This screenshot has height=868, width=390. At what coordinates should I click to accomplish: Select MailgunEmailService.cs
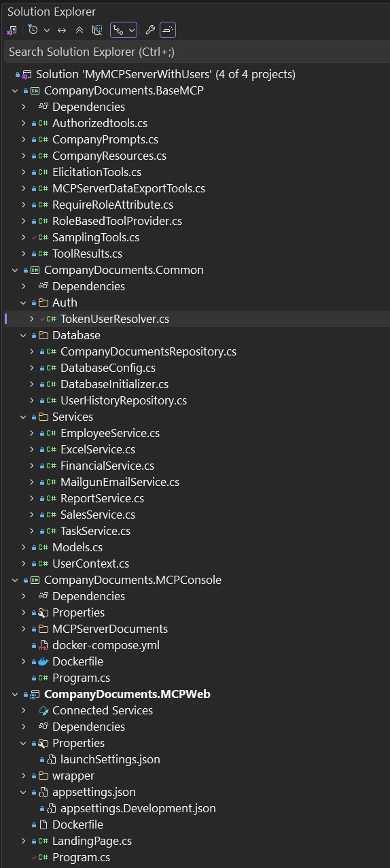[x=120, y=482]
